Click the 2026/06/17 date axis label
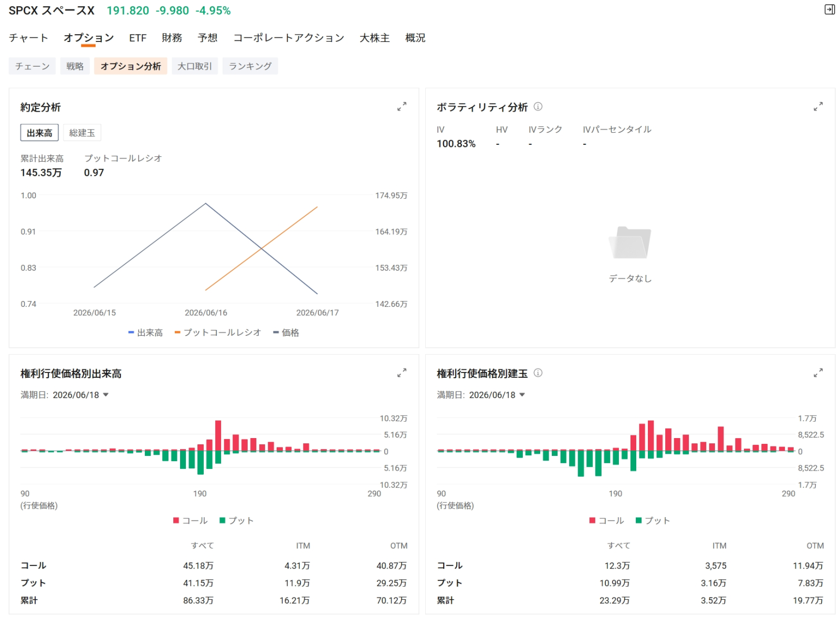Viewport: 840px width, 618px height. [x=318, y=313]
